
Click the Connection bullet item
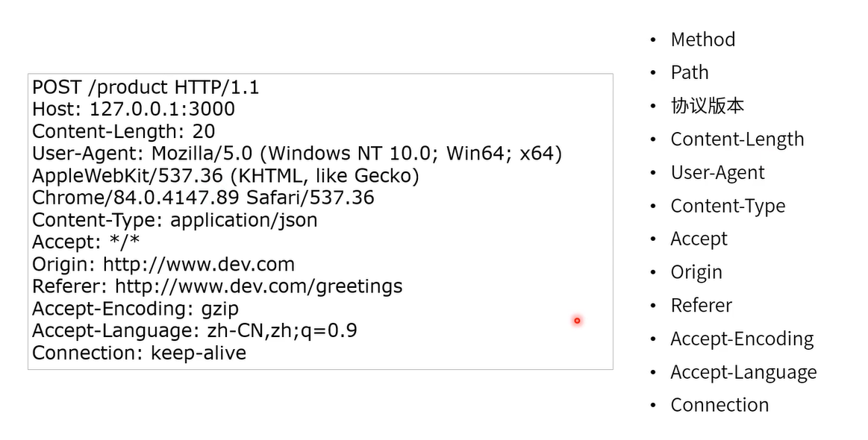(x=719, y=405)
